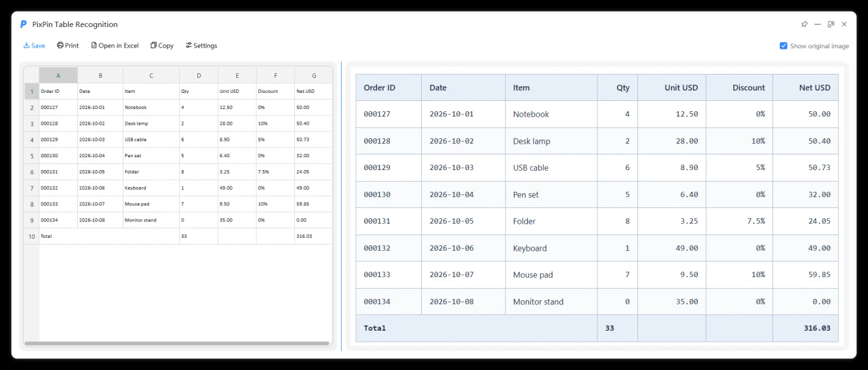Click spreadsheet header cell 'Unit USD'
The height and width of the screenshot is (370, 868).
[x=237, y=91]
